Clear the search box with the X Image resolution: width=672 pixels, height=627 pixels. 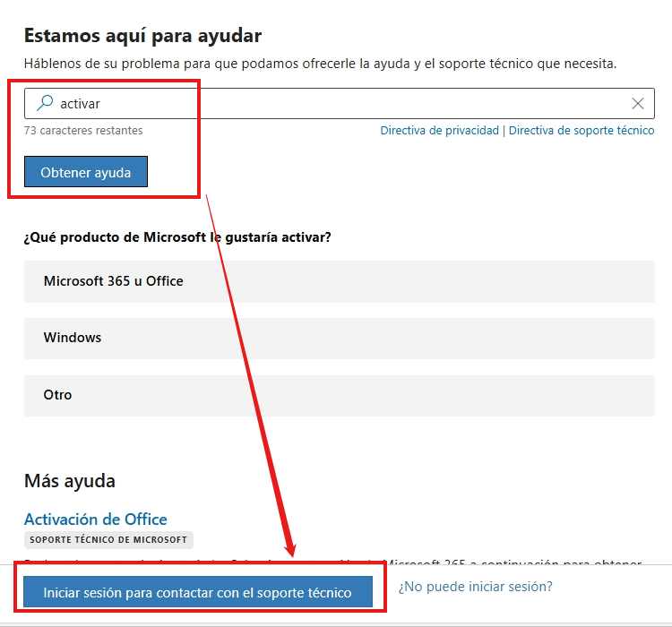[638, 103]
